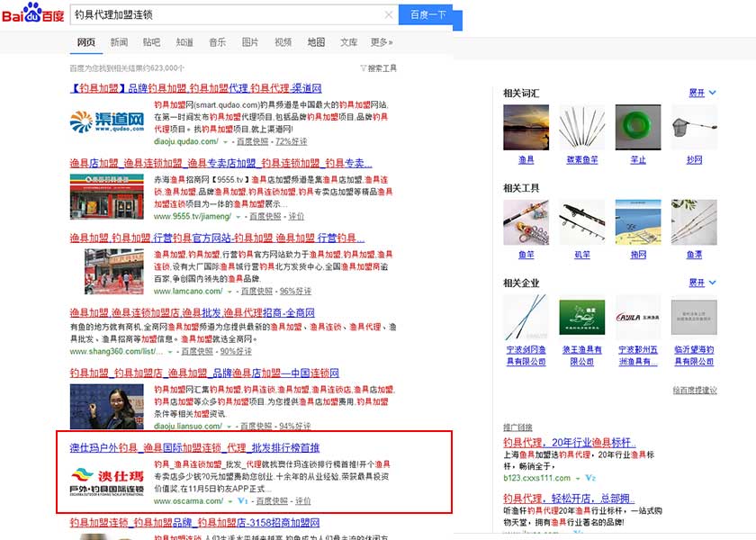Expand the 相关词汇 section with 展开
The height and width of the screenshot is (540, 756).
(703, 93)
